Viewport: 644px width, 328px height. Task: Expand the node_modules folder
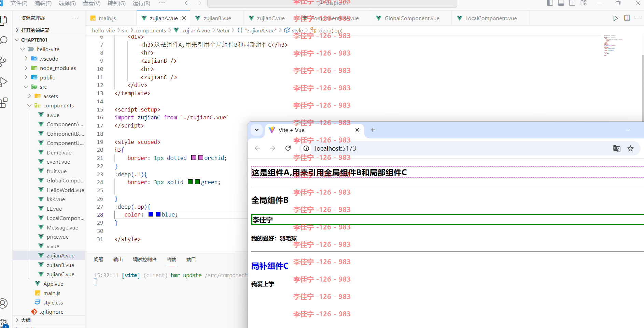tap(49, 68)
